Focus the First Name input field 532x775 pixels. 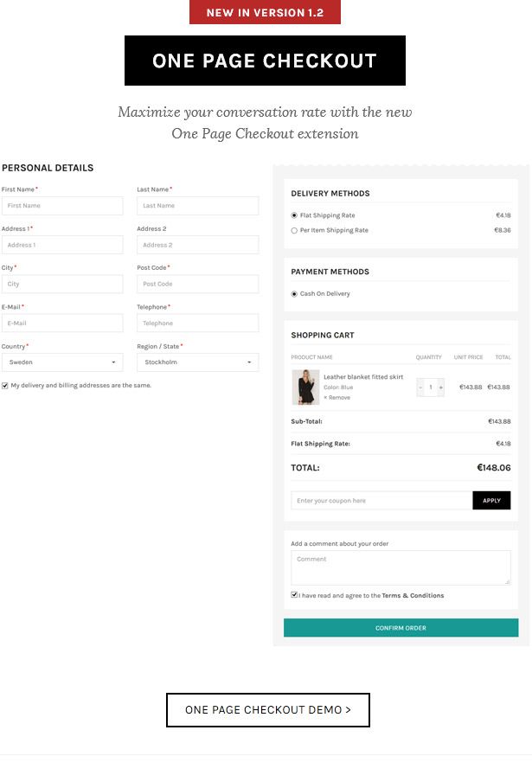tap(62, 206)
